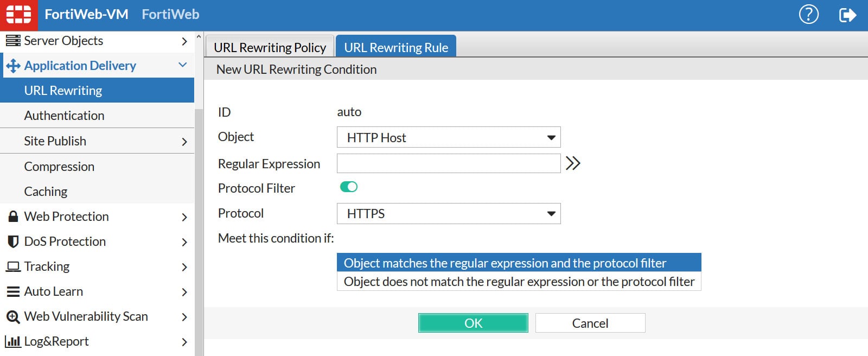Expand the Server Objects menu chevron
Image resolution: width=868 pixels, height=356 pixels.
(x=184, y=41)
